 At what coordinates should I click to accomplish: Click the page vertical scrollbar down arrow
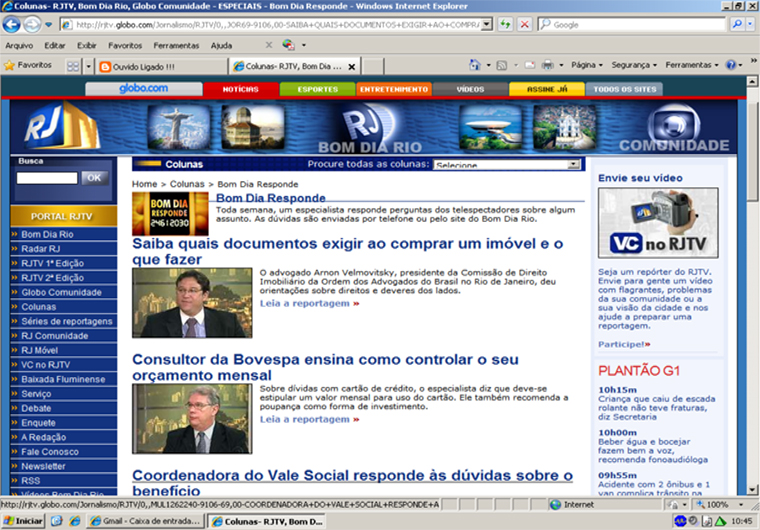[x=752, y=490]
